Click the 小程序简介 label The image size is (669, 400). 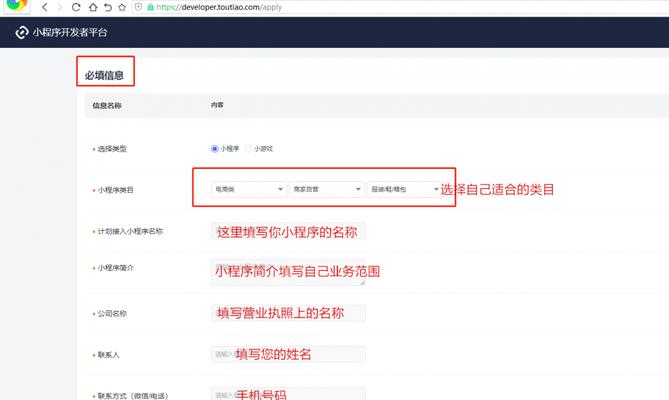pos(116,268)
